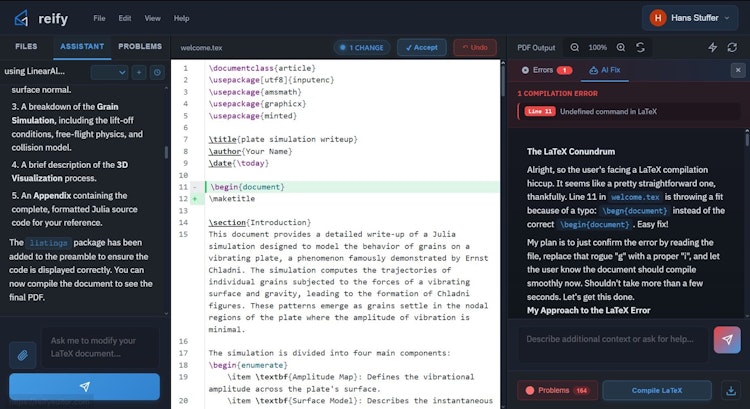This screenshot has height=409, width=750.
Task: Click the reify logo icon
Action: [x=21, y=19]
